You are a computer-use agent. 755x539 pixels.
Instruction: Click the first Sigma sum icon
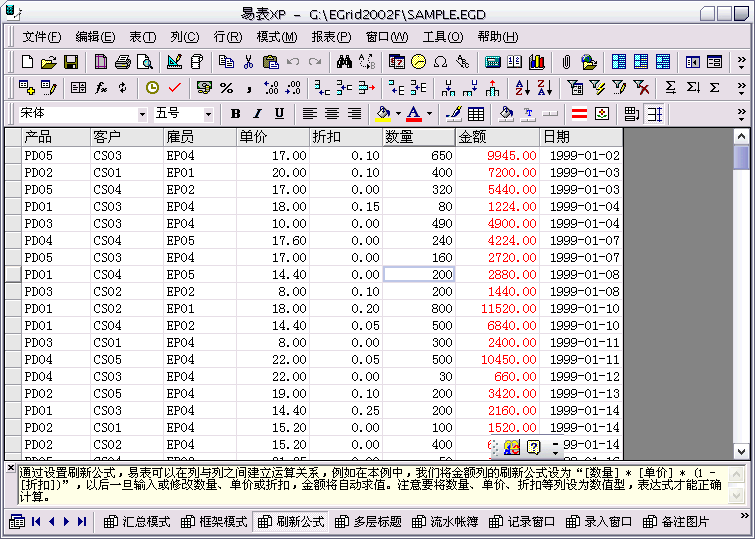tap(670, 88)
